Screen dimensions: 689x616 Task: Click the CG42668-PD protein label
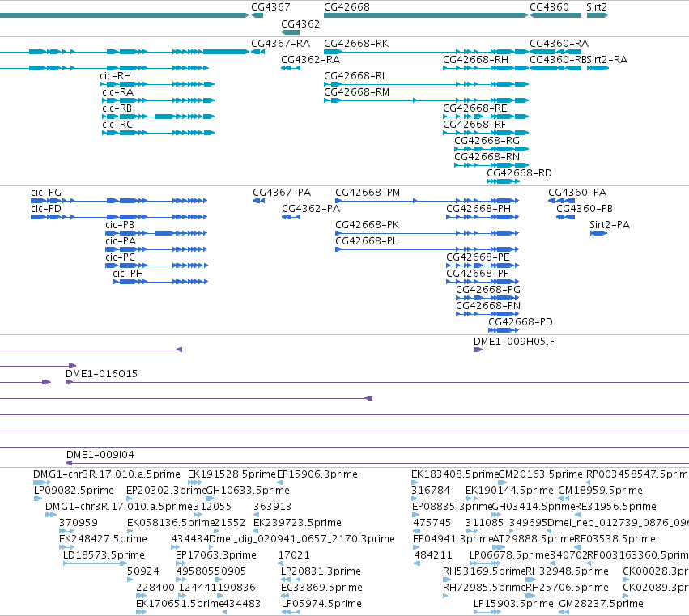pyautogui.click(x=521, y=322)
